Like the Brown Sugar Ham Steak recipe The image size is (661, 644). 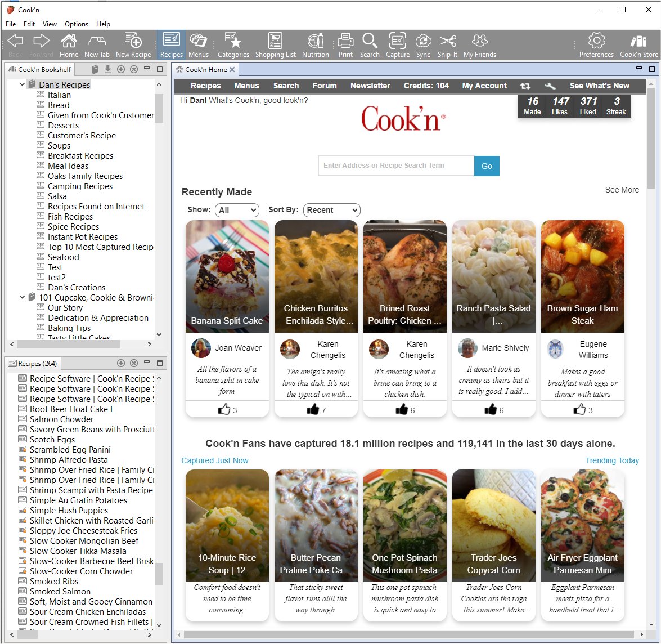coord(579,409)
